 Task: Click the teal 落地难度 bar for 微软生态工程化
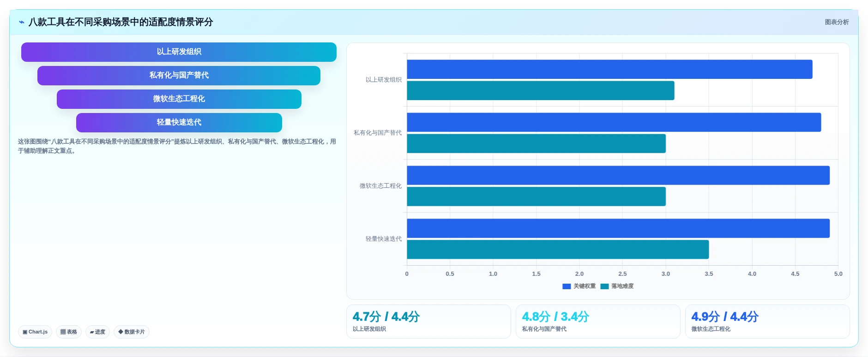(536, 196)
